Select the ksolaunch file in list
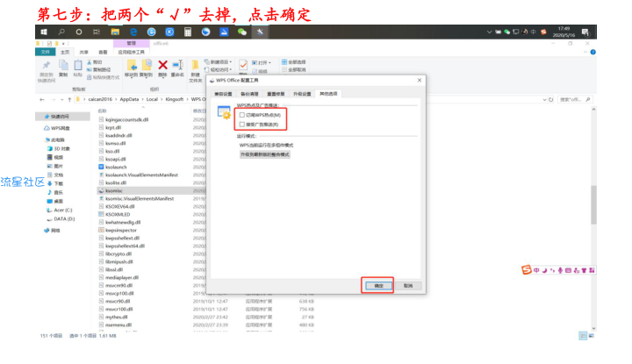 tap(113, 167)
